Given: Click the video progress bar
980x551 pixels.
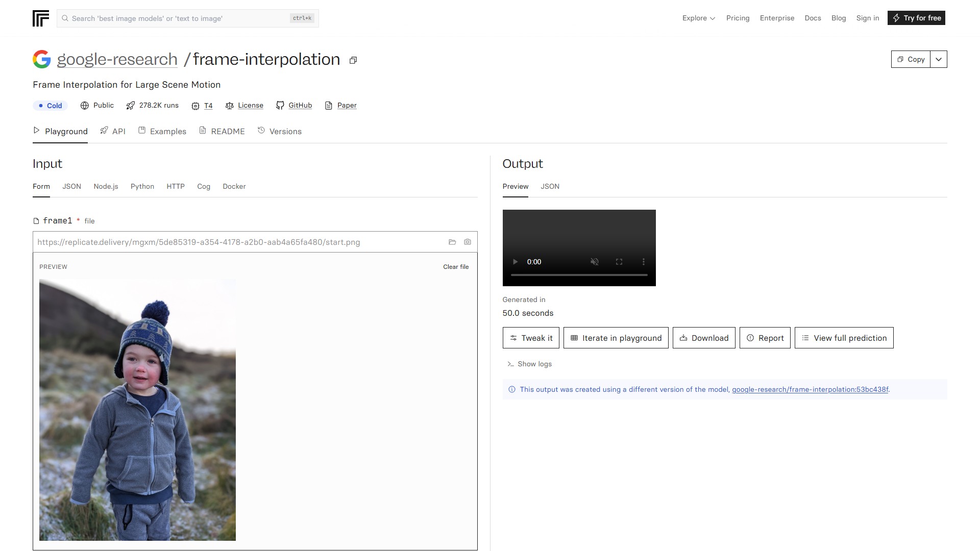Looking at the screenshot, I should (579, 275).
